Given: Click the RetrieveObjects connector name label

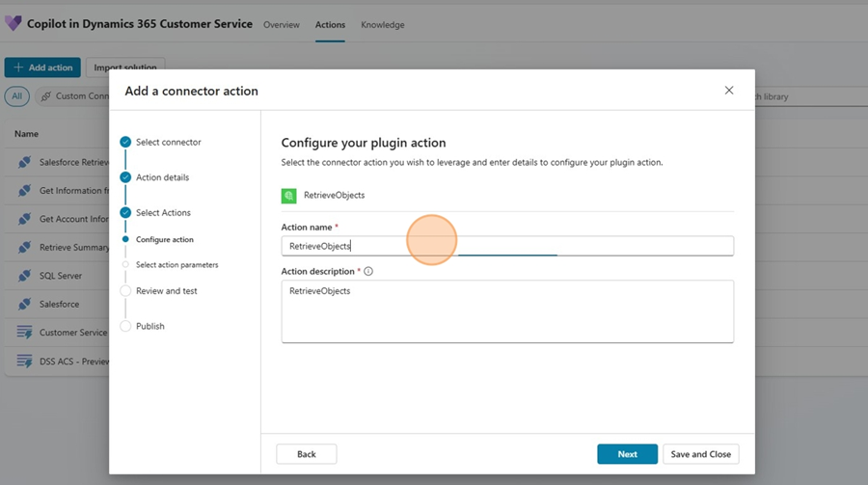Looking at the screenshot, I should coord(335,196).
